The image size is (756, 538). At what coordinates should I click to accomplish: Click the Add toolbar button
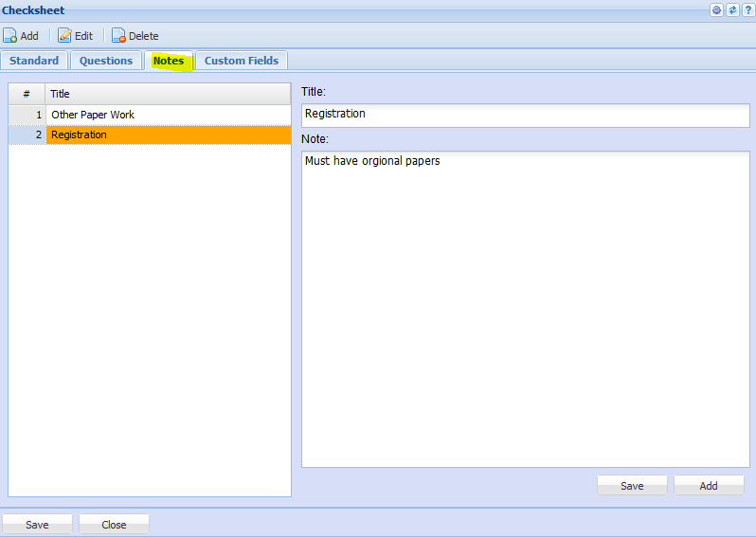coord(21,36)
